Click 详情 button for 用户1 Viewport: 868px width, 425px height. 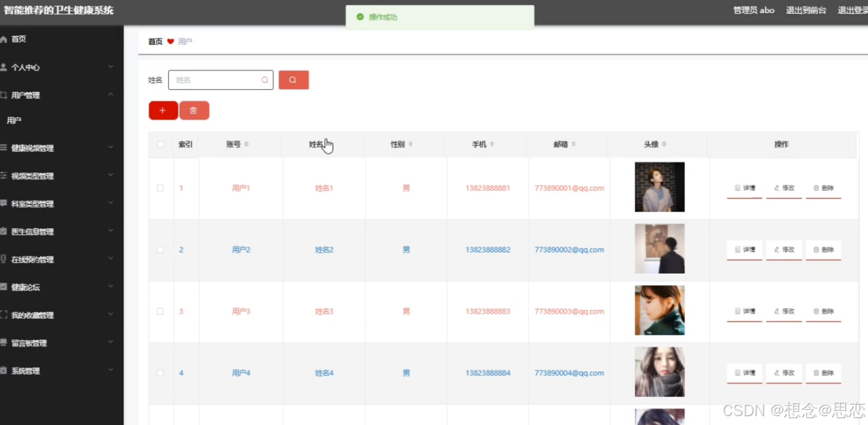tap(744, 188)
